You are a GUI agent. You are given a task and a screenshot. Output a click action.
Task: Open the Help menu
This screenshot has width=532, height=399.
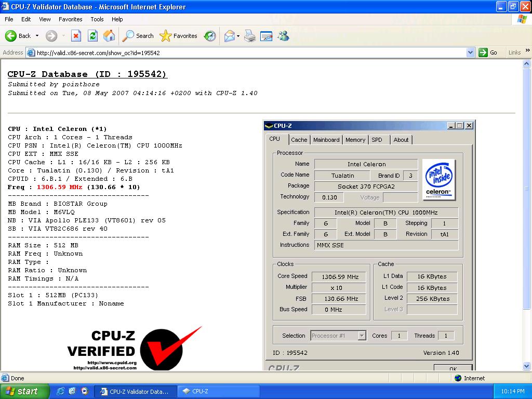coord(117,19)
